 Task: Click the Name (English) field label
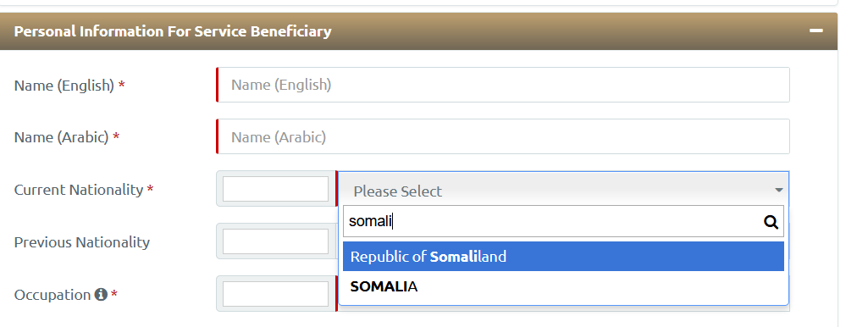click(x=64, y=86)
